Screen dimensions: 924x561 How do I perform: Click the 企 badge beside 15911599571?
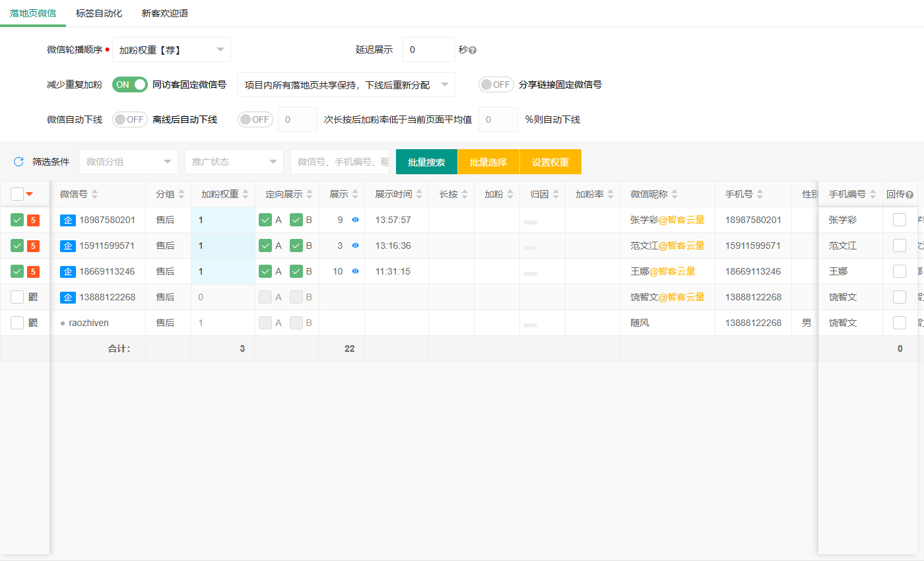pos(68,246)
